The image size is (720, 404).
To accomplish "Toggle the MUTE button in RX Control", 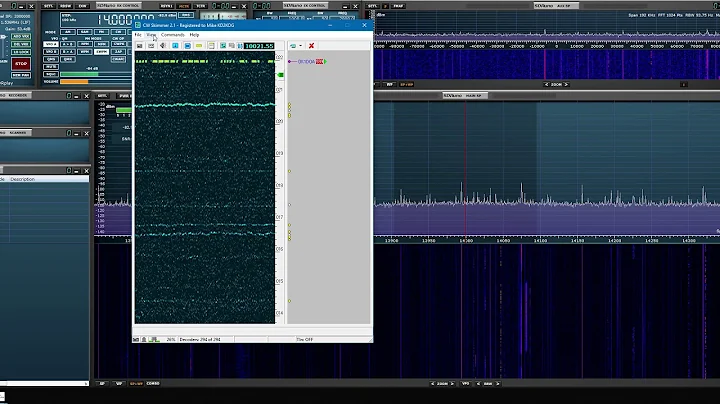I will (51, 67).
